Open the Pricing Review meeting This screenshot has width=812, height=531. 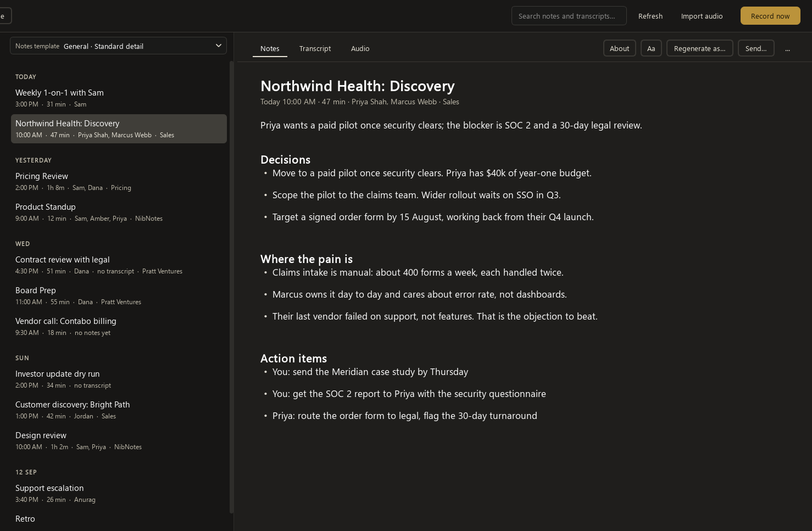click(119, 181)
